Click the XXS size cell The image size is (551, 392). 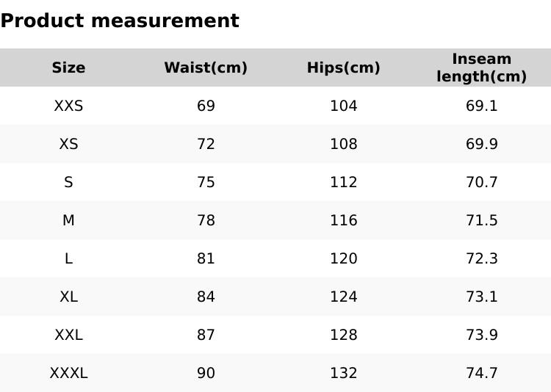coord(68,106)
